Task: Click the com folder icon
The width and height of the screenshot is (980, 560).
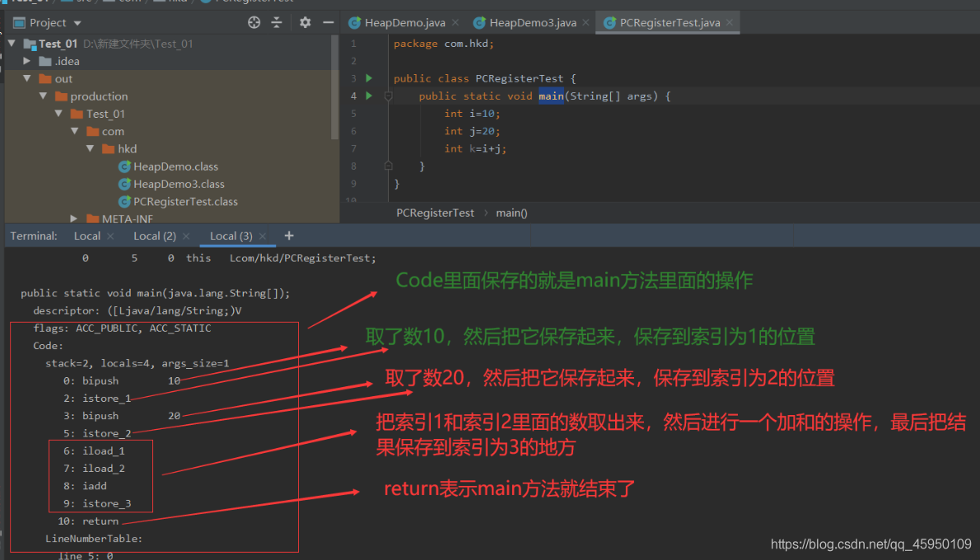Action: click(92, 131)
